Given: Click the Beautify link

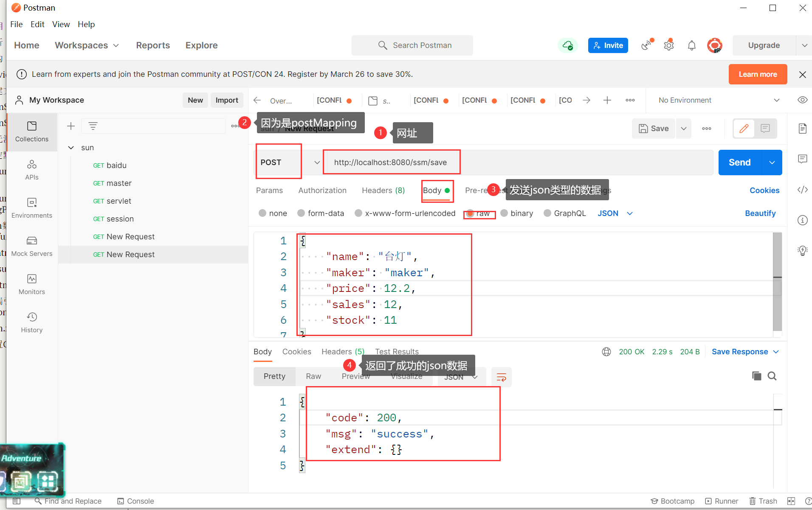Looking at the screenshot, I should coord(760,213).
